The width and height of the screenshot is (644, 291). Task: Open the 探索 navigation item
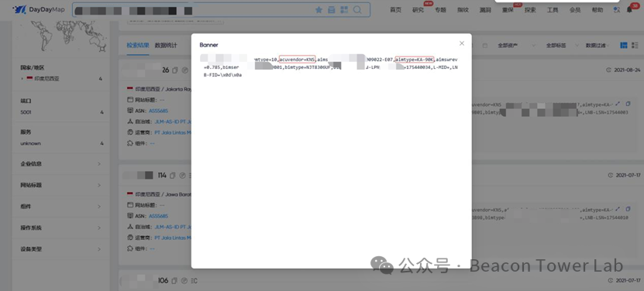[530, 10]
